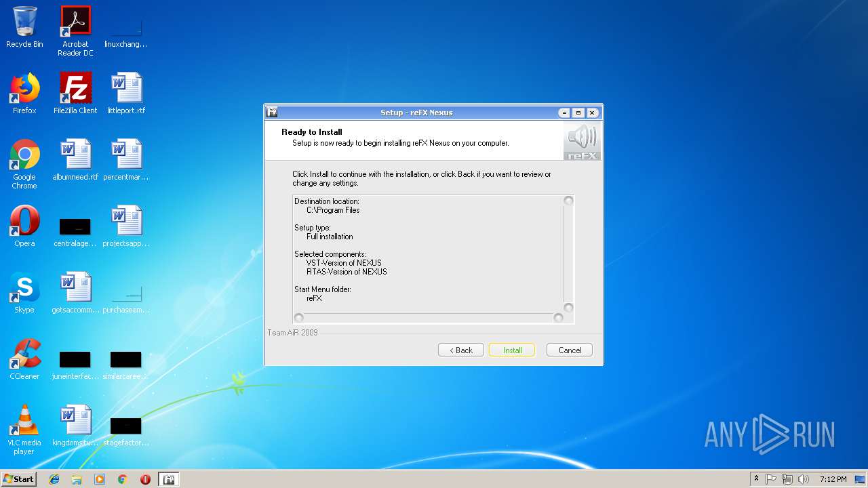The image size is (868, 488).
Task: Open the network tray icon
Action: coord(787,479)
